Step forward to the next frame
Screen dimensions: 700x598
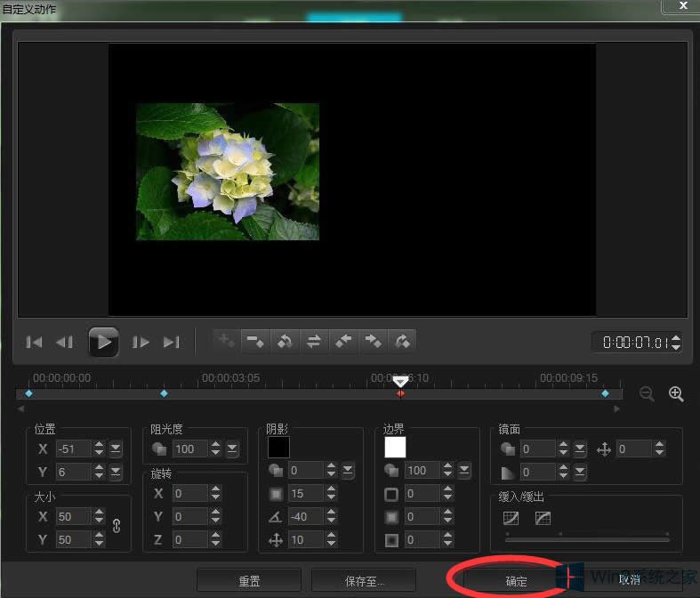pos(141,342)
